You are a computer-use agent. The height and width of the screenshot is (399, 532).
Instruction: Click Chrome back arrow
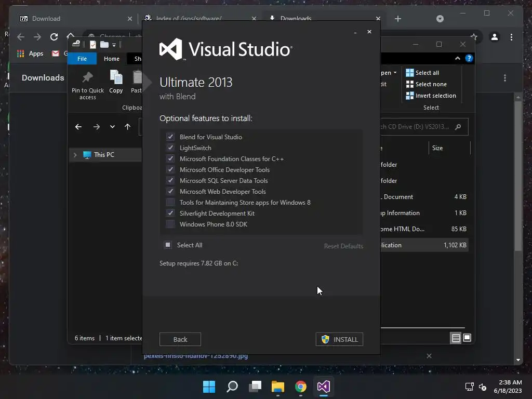[21, 37]
